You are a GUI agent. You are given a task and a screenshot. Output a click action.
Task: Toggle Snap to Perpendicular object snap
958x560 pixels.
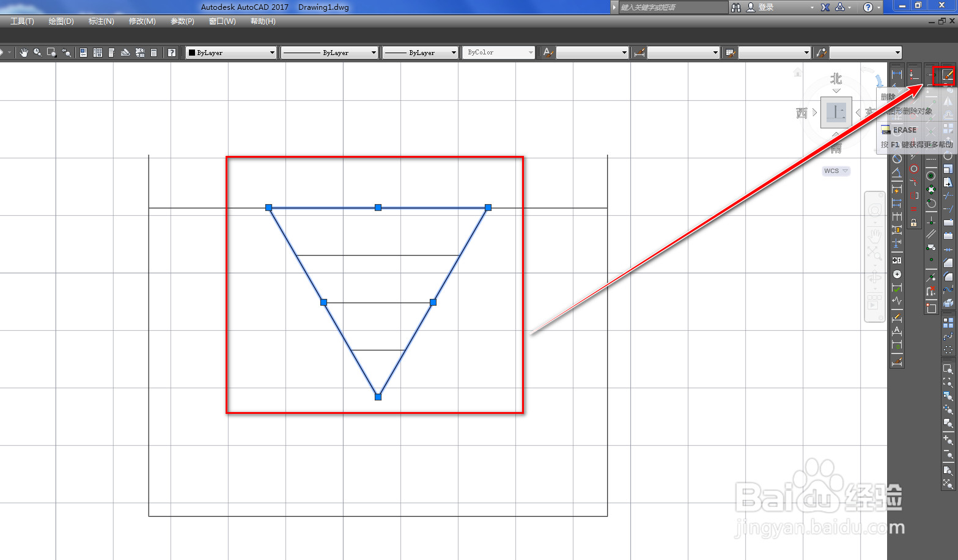click(x=931, y=221)
